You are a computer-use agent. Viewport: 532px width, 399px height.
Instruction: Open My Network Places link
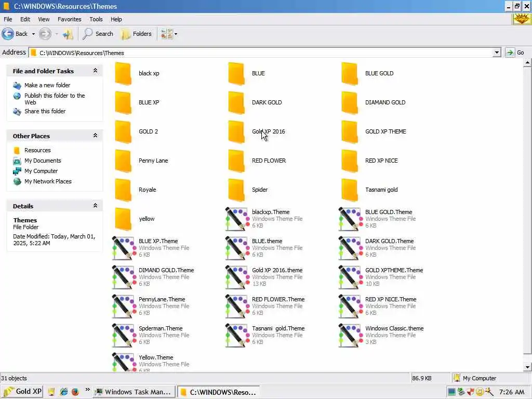click(x=48, y=181)
